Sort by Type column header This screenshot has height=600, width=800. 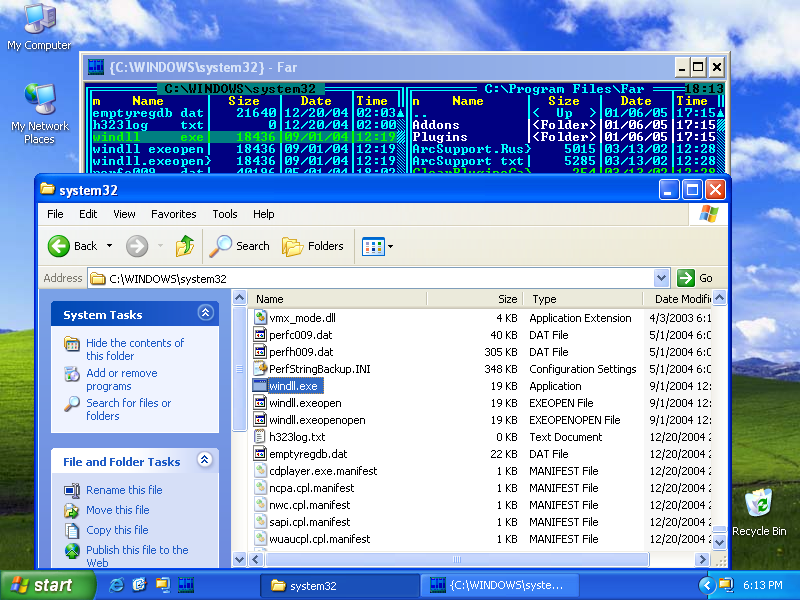click(583, 298)
